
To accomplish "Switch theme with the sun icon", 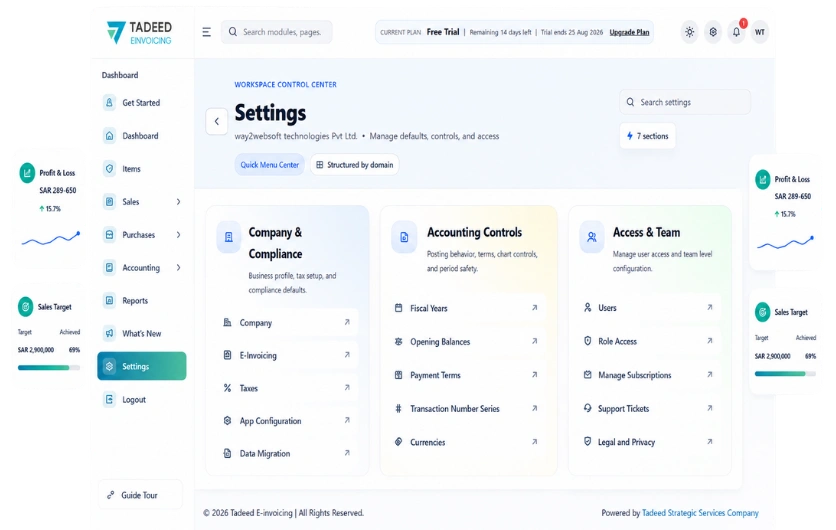I will coord(689,32).
